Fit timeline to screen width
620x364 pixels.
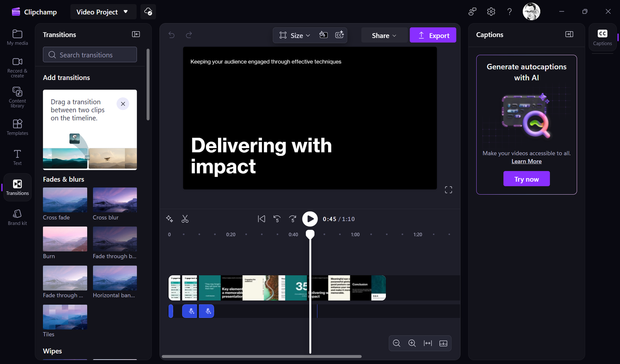click(x=428, y=343)
